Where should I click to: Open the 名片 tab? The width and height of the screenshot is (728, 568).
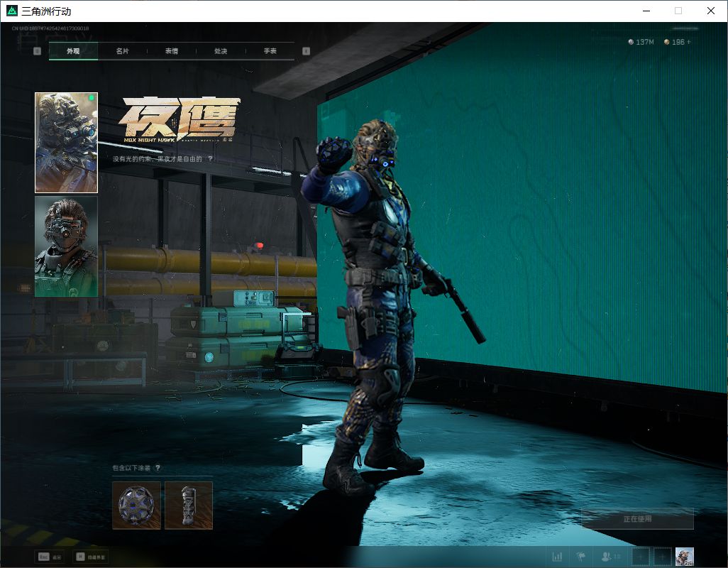(122, 51)
